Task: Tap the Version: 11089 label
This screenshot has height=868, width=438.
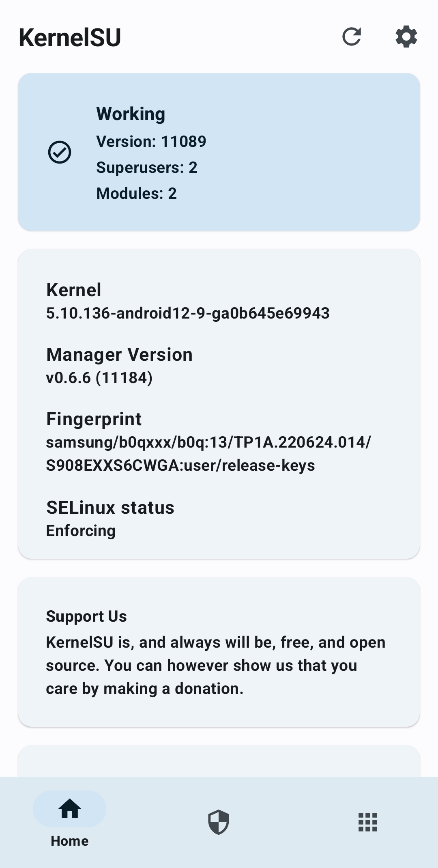Action: [151, 141]
